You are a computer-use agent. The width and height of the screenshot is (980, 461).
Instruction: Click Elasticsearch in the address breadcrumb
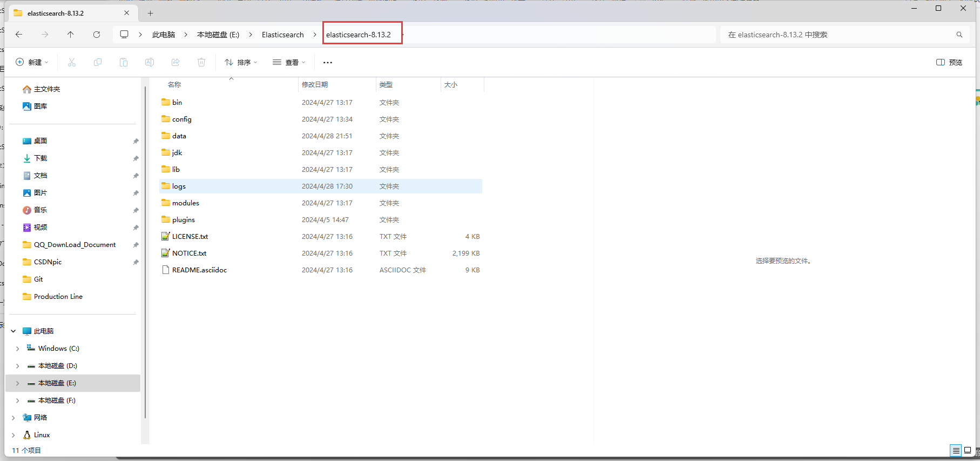[x=283, y=35]
